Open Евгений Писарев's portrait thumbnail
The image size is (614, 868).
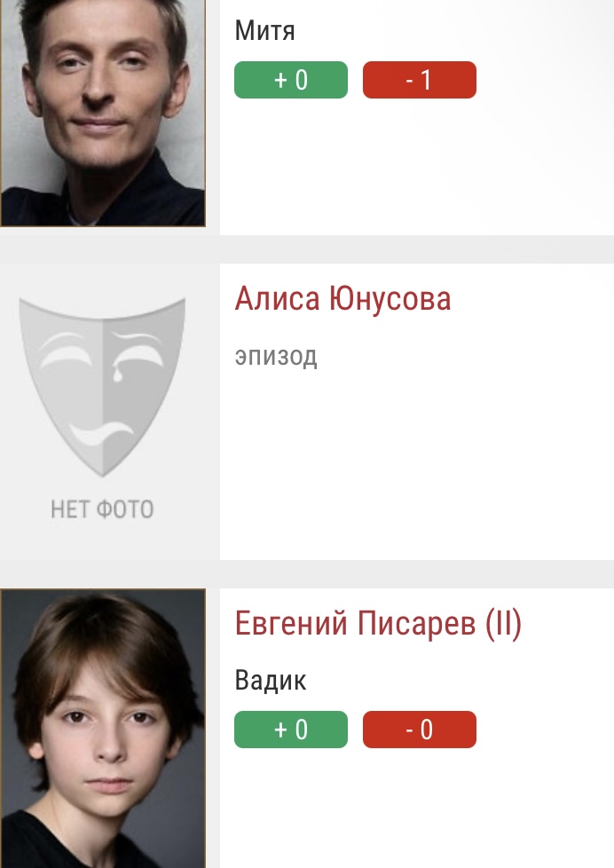[x=102, y=729]
